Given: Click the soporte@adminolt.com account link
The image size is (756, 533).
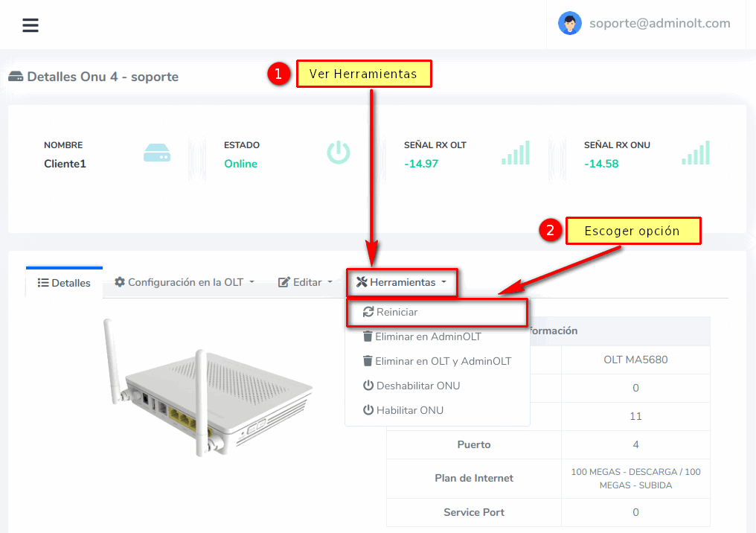Looking at the screenshot, I should 659,23.
